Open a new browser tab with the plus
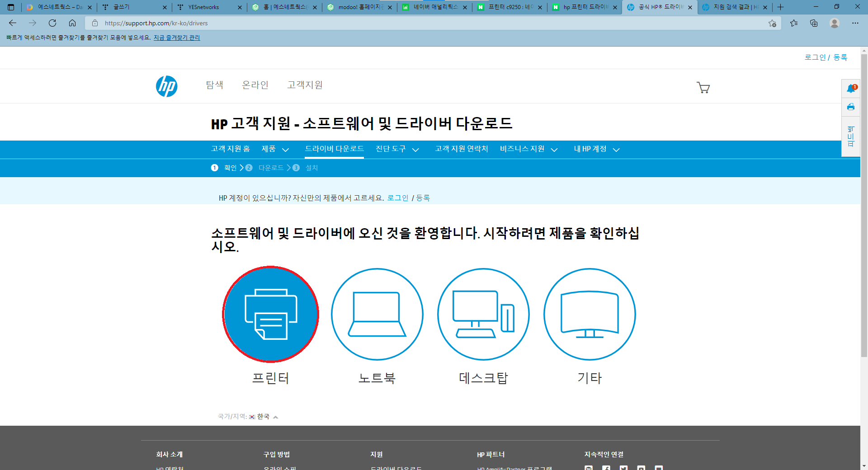868x470 pixels. (780, 7)
